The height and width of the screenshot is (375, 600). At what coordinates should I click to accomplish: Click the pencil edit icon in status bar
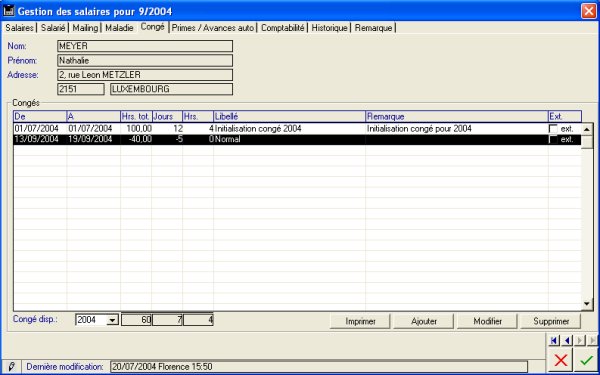click(x=11, y=367)
